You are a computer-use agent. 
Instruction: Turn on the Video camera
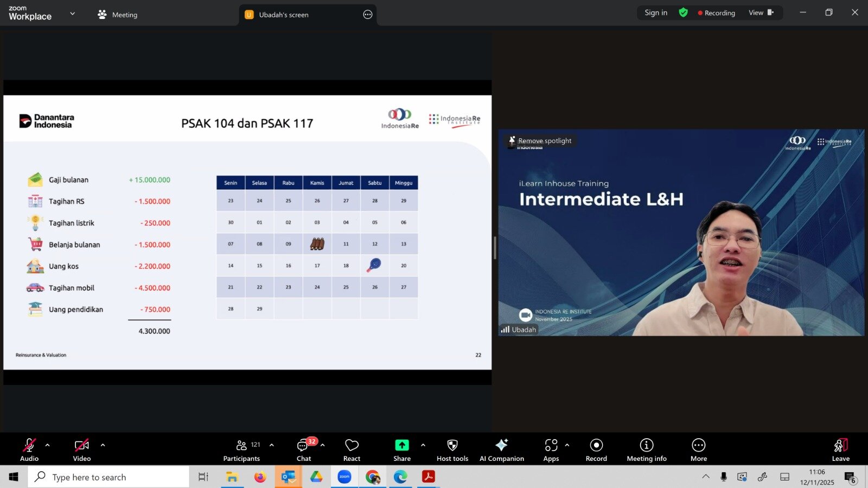(x=81, y=450)
